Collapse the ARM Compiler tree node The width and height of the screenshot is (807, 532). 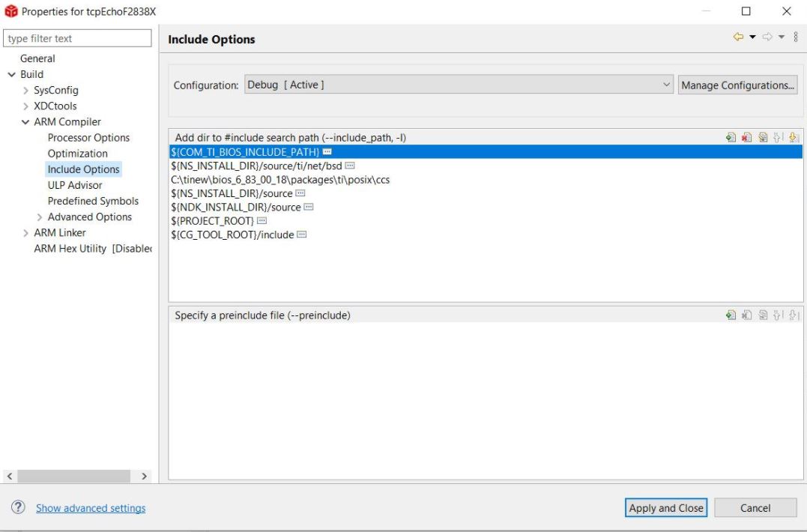[25, 122]
